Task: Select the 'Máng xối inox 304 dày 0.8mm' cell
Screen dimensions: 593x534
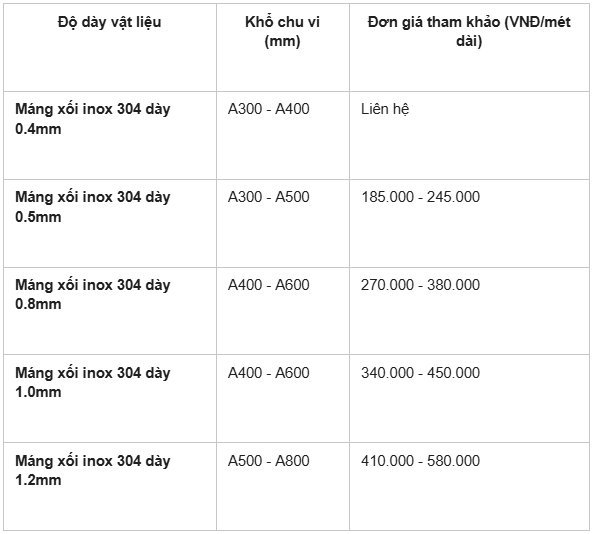Action: 110,311
